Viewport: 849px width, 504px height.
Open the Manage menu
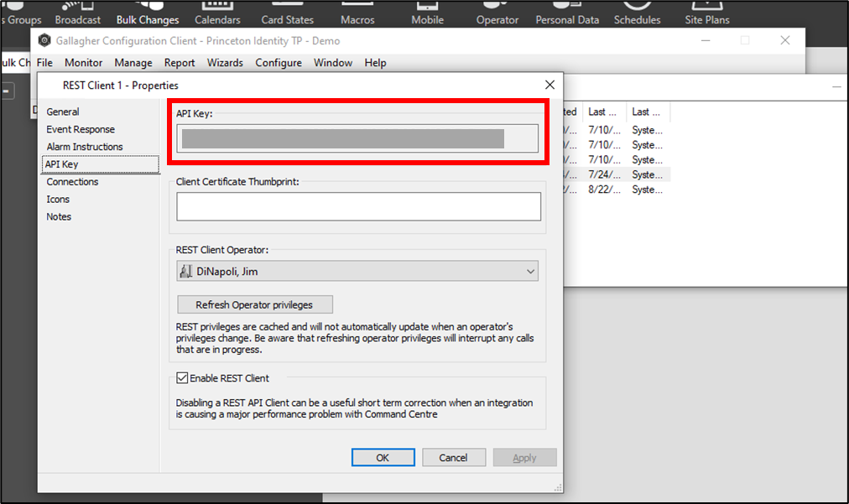[133, 63]
